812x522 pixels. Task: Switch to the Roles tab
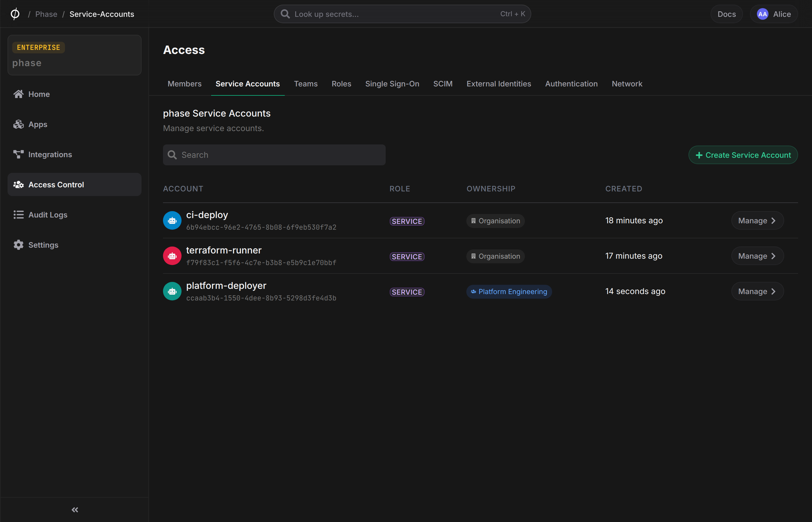[341, 84]
